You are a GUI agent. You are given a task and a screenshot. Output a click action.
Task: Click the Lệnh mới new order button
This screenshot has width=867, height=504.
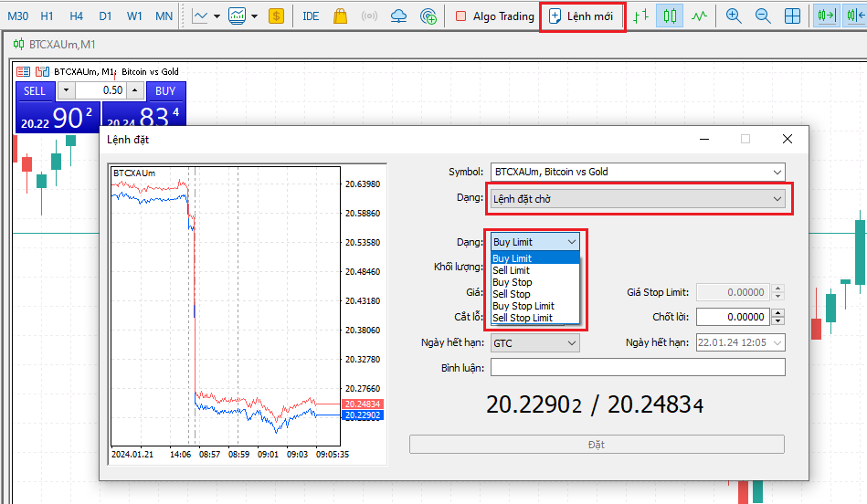point(582,16)
